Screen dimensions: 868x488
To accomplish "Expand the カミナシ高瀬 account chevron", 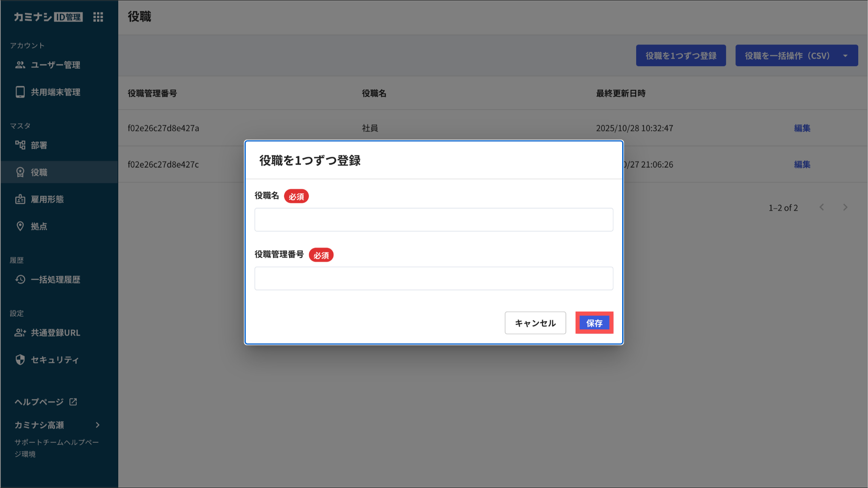I will [98, 425].
